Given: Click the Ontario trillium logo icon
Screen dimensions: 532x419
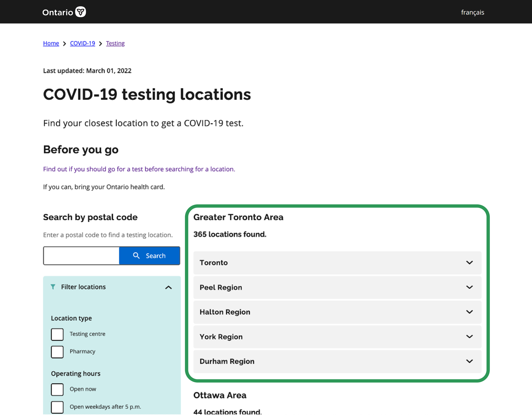Looking at the screenshot, I should click(80, 12).
